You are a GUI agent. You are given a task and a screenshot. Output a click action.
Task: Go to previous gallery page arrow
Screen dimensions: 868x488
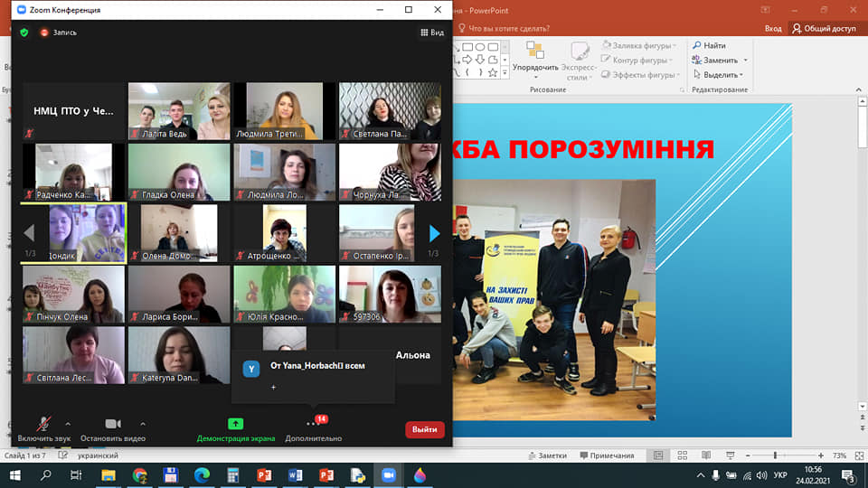[x=29, y=233]
